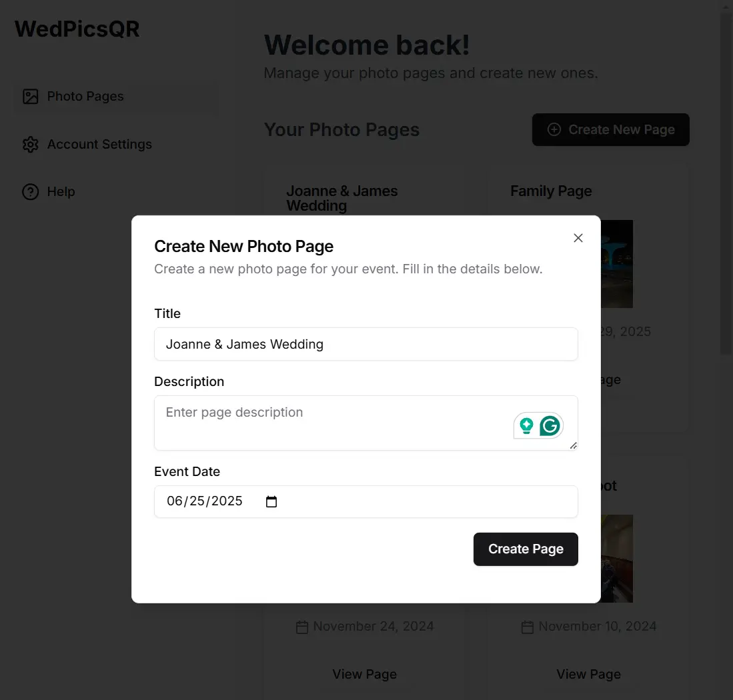Image resolution: width=733 pixels, height=700 pixels.
Task: Click the calendar icon beside November 10, 2024
Action: coord(528,627)
